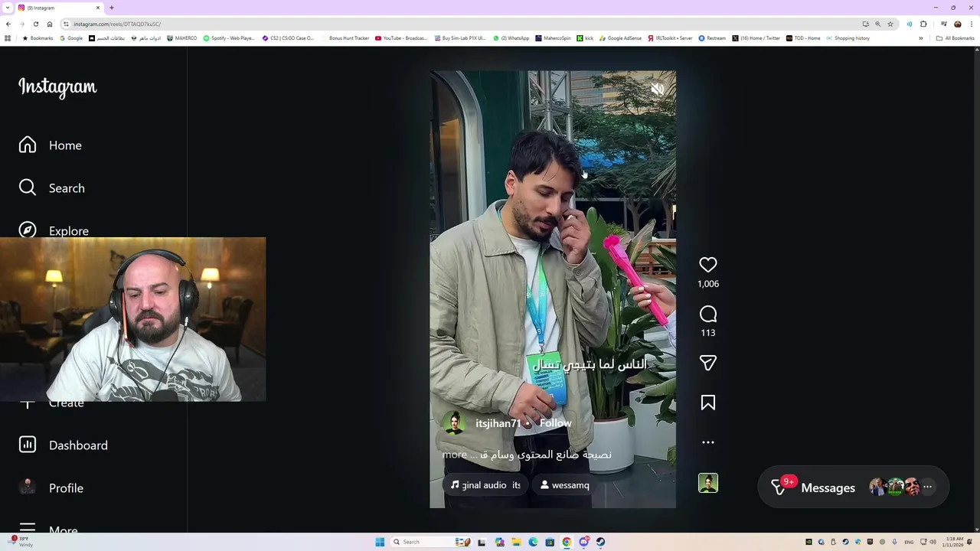Open taskbar clock and date

[x=954, y=542]
